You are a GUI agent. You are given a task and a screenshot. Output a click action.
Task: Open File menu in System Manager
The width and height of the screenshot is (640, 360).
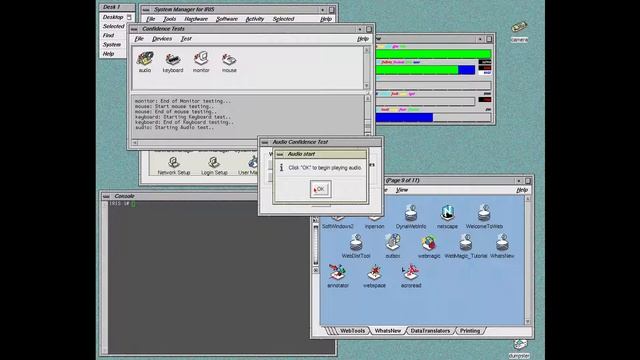tap(151, 19)
